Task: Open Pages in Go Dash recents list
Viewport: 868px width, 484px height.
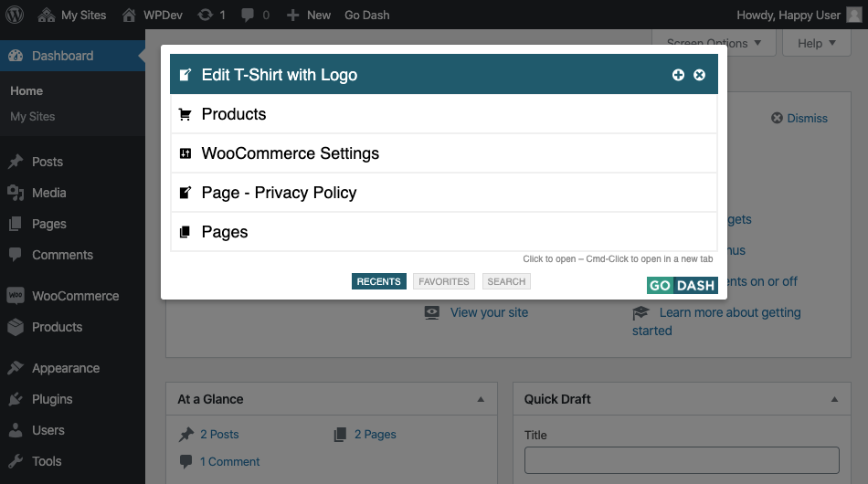Action: click(444, 232)
